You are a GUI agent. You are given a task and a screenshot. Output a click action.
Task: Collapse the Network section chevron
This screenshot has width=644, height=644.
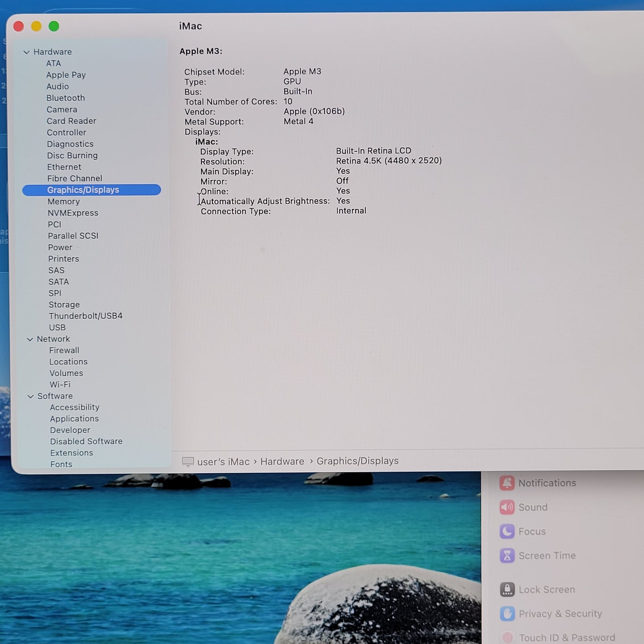coord(30,339)
